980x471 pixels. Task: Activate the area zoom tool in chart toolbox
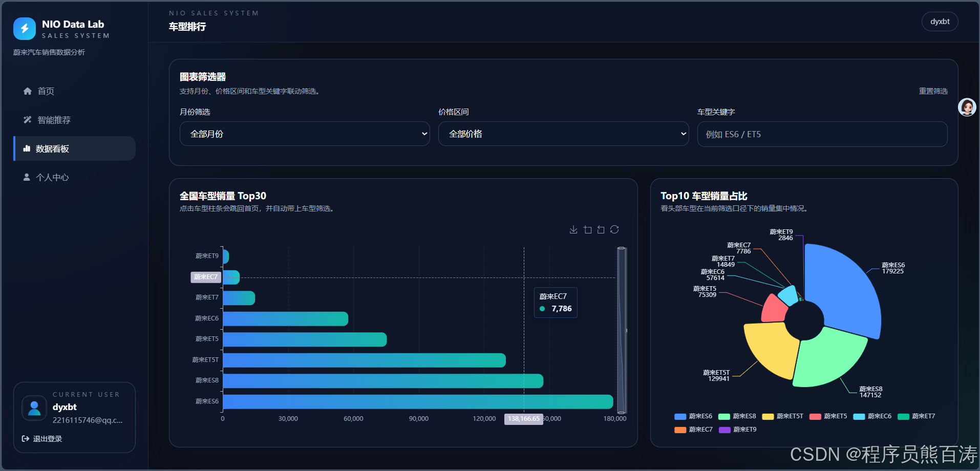coord(587,230)
